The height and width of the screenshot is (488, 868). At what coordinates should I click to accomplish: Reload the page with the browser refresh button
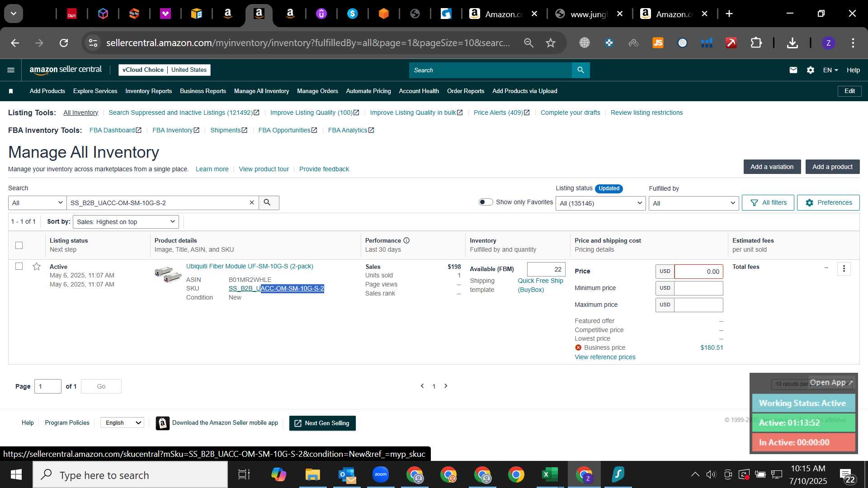pyautogui.click(x=64, y=43)
